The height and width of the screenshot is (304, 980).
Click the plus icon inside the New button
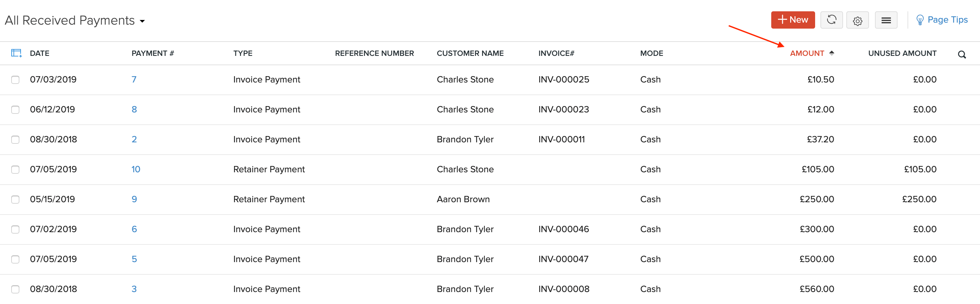click(x=783, y=19)
